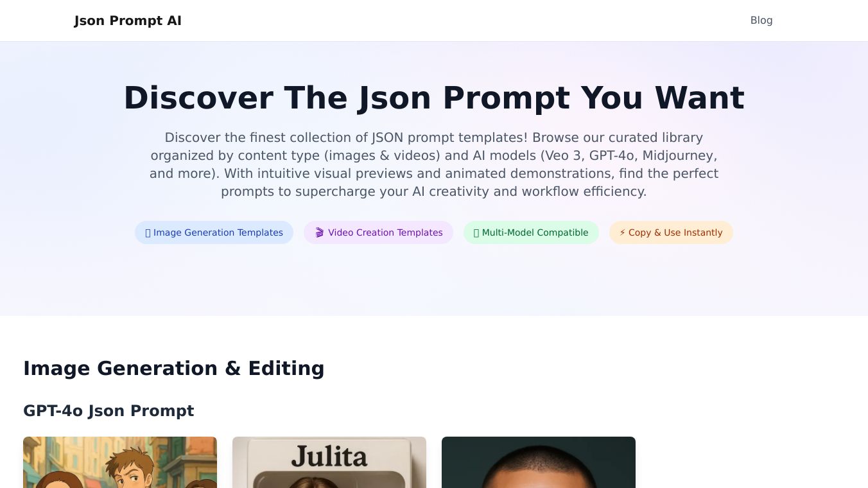868x488 pixels.
Task: Click the small icon before Image Generation Templates
Action: click(x=148, y=233)
